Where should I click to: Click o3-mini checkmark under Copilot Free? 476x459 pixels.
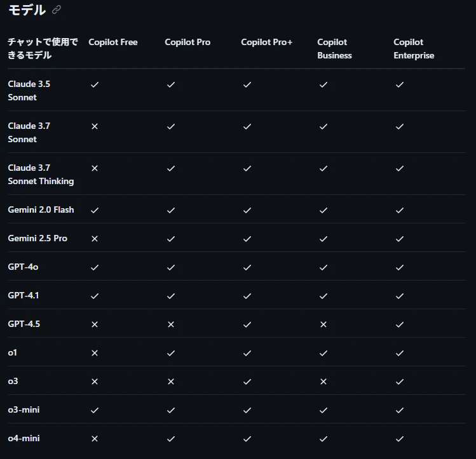point(95,410)
